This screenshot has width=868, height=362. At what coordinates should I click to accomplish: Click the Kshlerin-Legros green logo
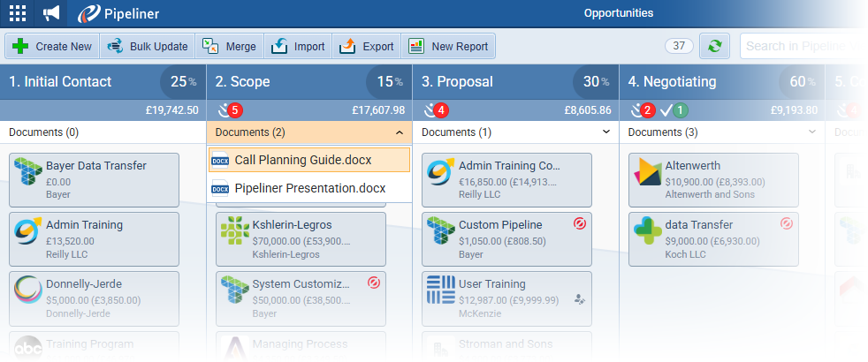pos(235,231)
